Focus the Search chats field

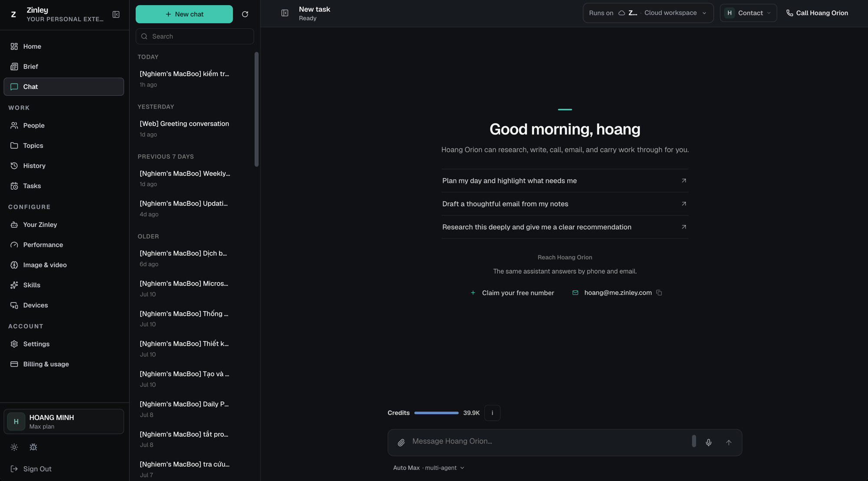point(194,36)
